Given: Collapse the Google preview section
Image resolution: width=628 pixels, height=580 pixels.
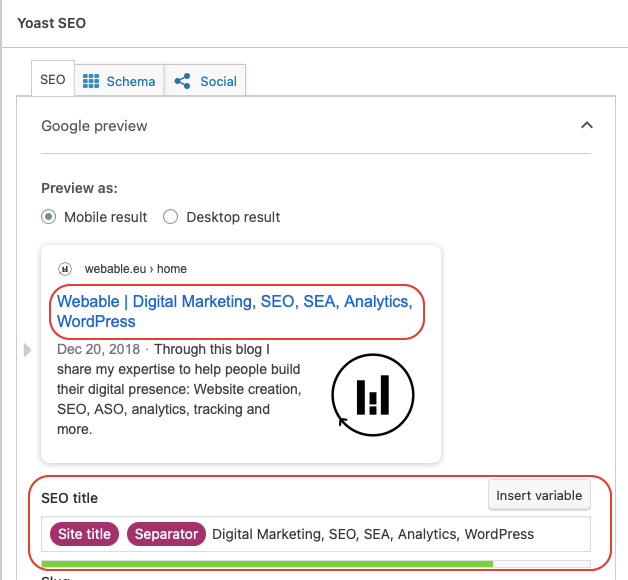Looking at the screenshot, I should click(586, 125).
